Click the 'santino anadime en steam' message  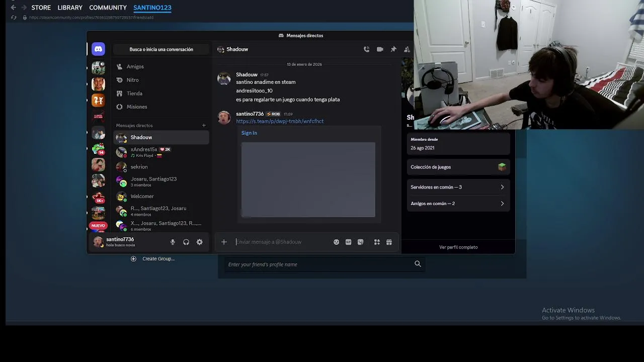point(266,82)
